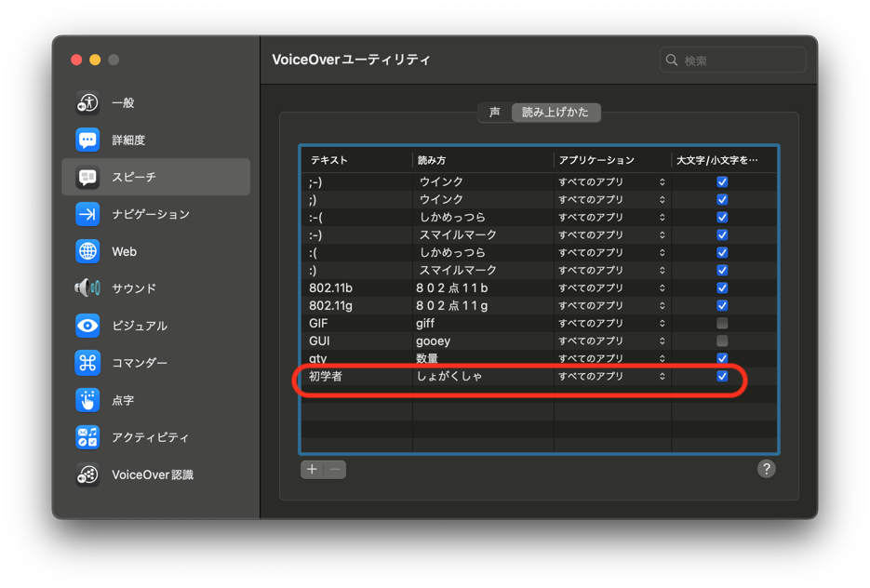This screenshot has height=588, width=870.
Task: Add a new pronunciation entry with the plus button
Action: point(312,470)
